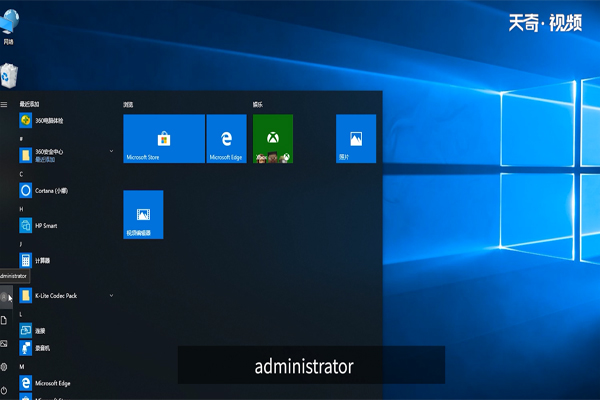Open the hamburger menu at Start's top-left
Screen dimensions: 600x400
pos(4,104)
